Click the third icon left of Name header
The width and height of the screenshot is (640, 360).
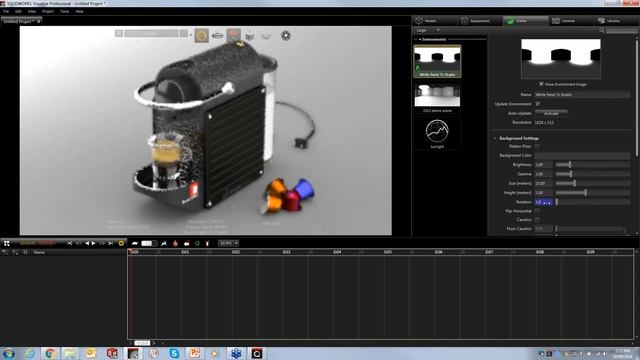25,252
